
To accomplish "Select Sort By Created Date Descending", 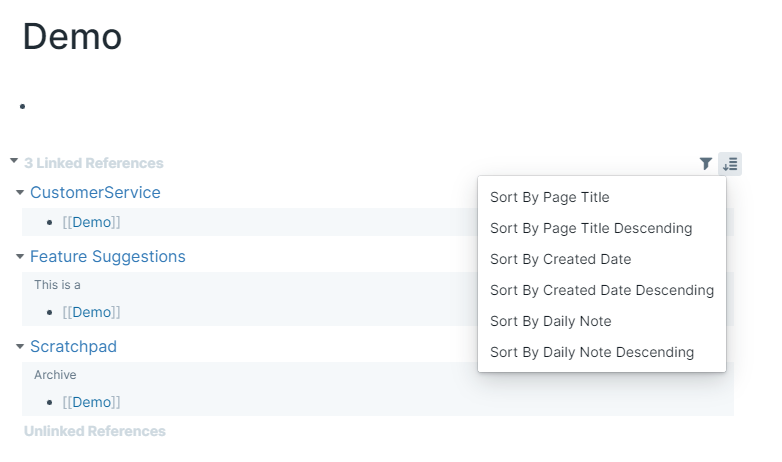I will coord(601,290).
